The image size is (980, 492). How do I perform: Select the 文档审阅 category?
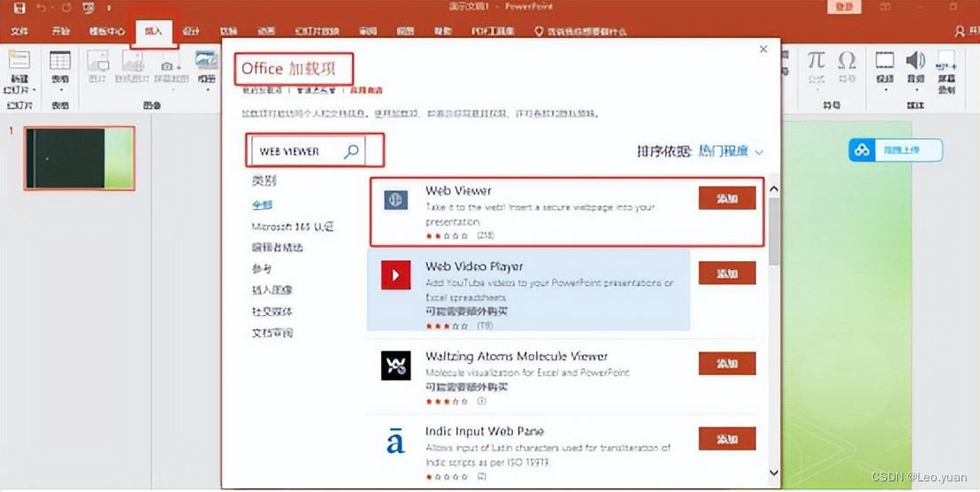coord(272,333)
